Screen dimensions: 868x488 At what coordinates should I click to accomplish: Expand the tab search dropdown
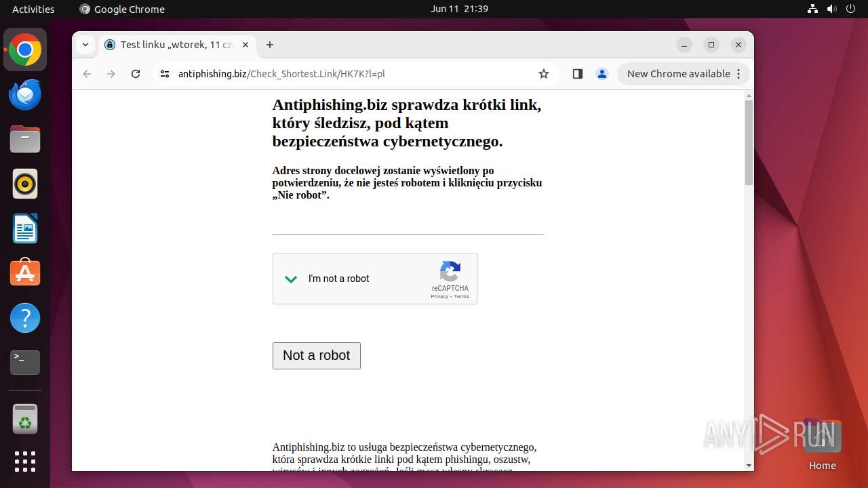(85, 45)
